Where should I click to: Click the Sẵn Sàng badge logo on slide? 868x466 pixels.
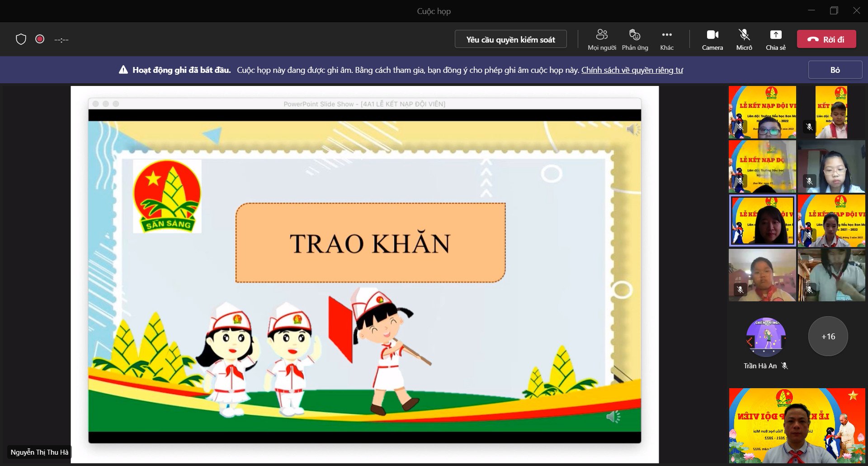pyautogui.click(x=167, y=196)
